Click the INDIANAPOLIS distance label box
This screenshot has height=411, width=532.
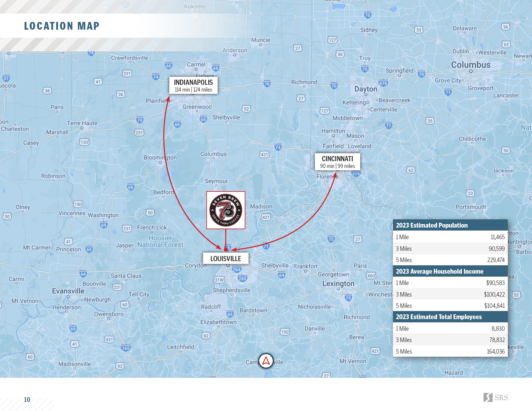pyautogui.click(x=193, y=85)
